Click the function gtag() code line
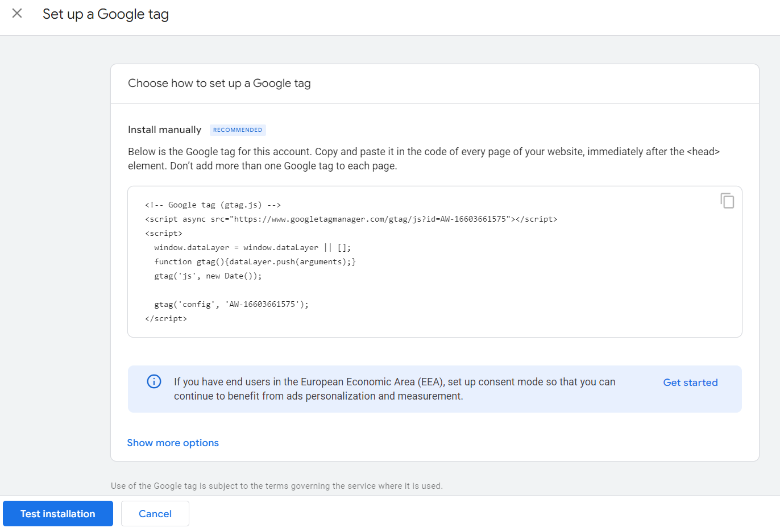Screen dimensions: 780x532 (x=255, y=261)
